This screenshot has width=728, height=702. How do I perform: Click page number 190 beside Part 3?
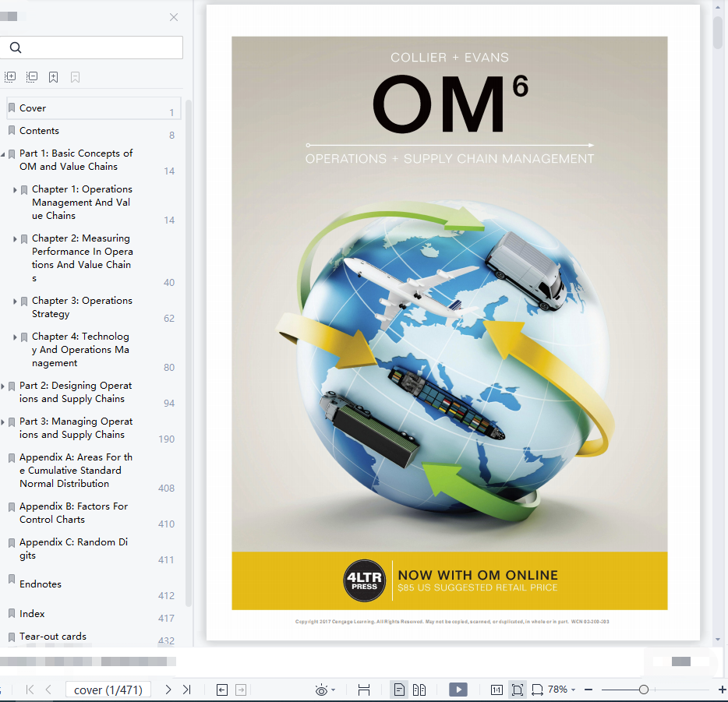(166, 439)
